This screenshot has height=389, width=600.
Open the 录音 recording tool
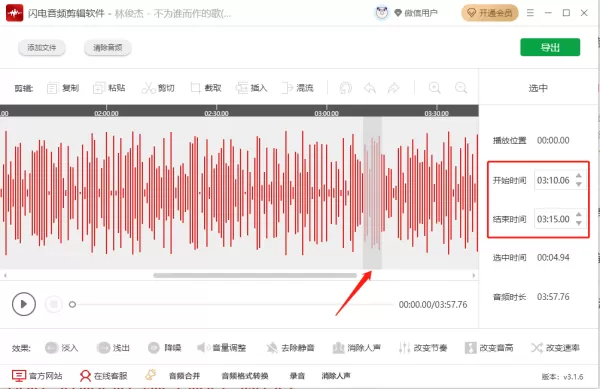[x=297, y=376]
